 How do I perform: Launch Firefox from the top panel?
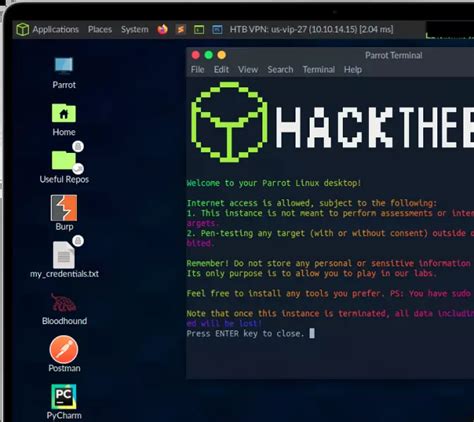163,30
